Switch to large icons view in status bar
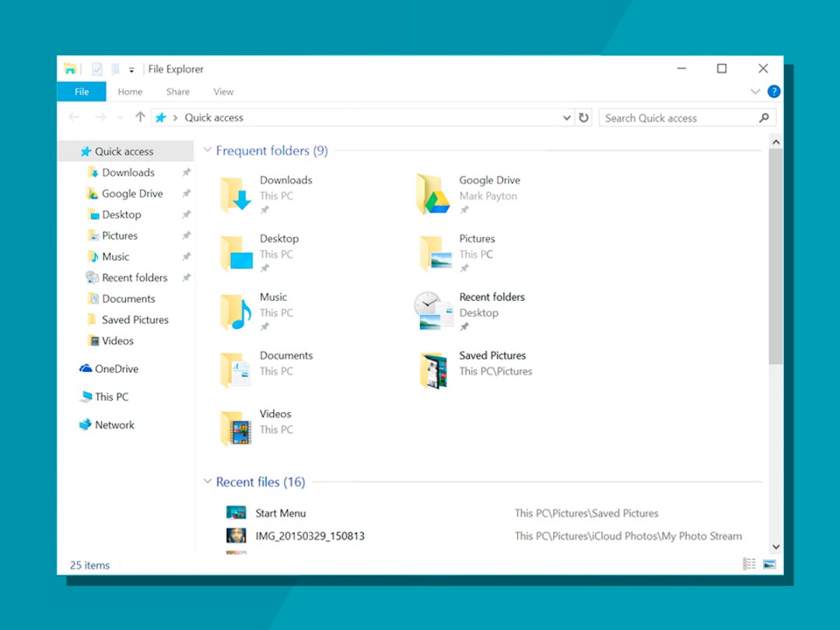Screen dimensions: 840x630 coord(769,564)
